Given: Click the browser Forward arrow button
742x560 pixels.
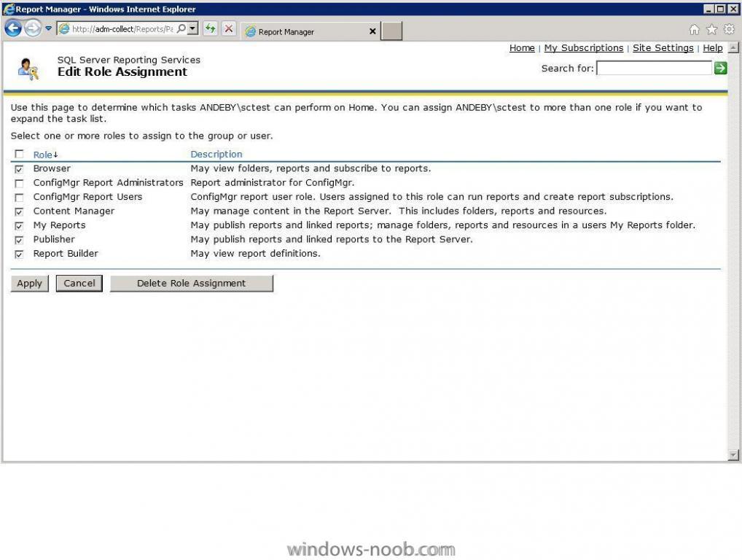Looking at the screenshot, I should click(33, 28).
